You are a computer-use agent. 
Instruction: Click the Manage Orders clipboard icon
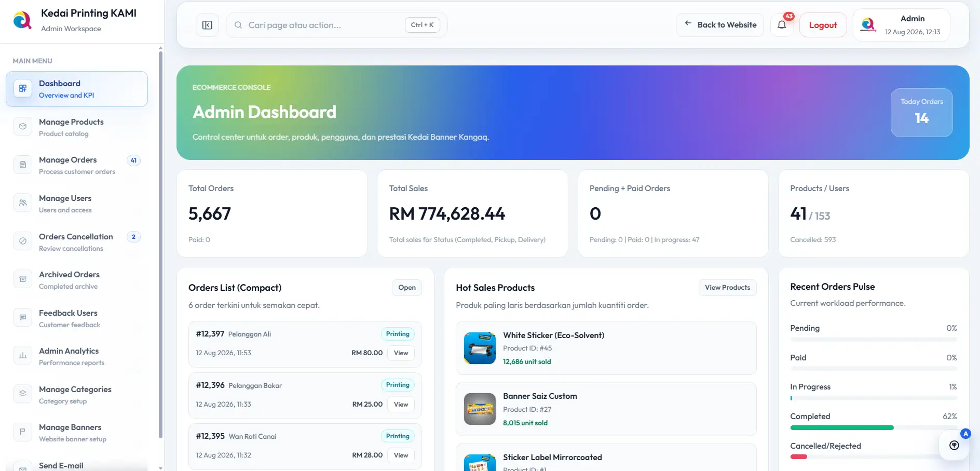(x=23, y=165)
